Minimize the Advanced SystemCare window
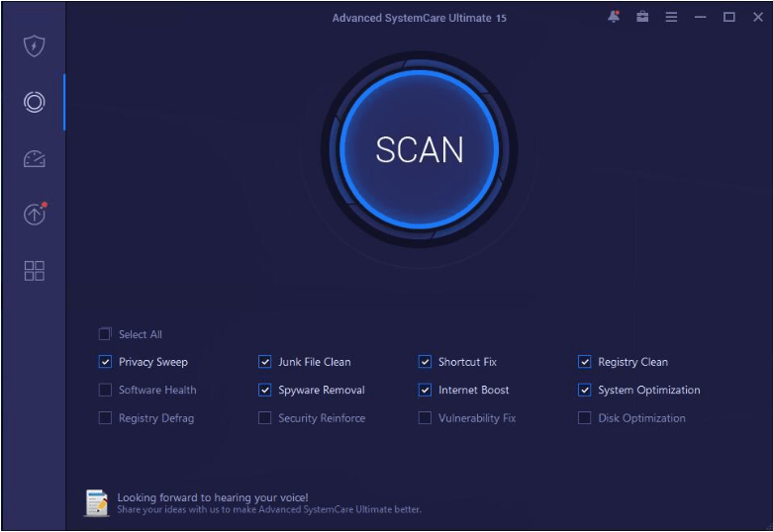773x532 pixels. pyautogui.click(x=700, y=17)
